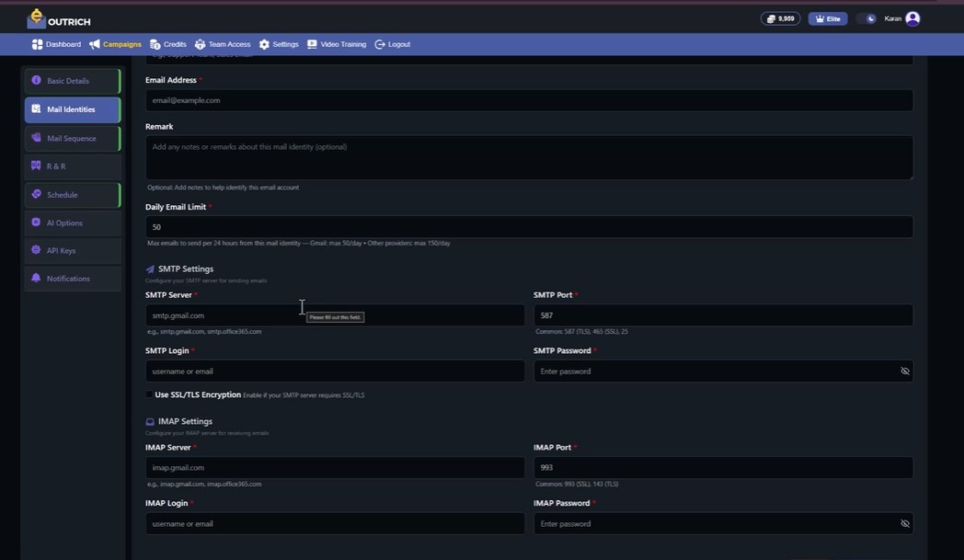Click the Logout arrow icon
This screenshot has height=560, width=964.
coord(380,44)
